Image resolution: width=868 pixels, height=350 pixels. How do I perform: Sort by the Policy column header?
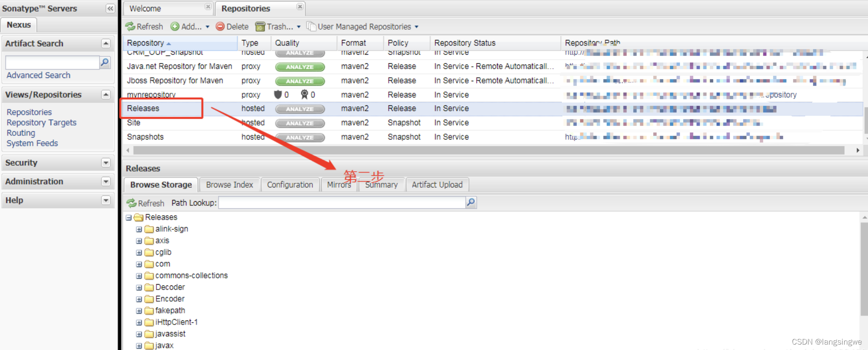pos(407,43)
